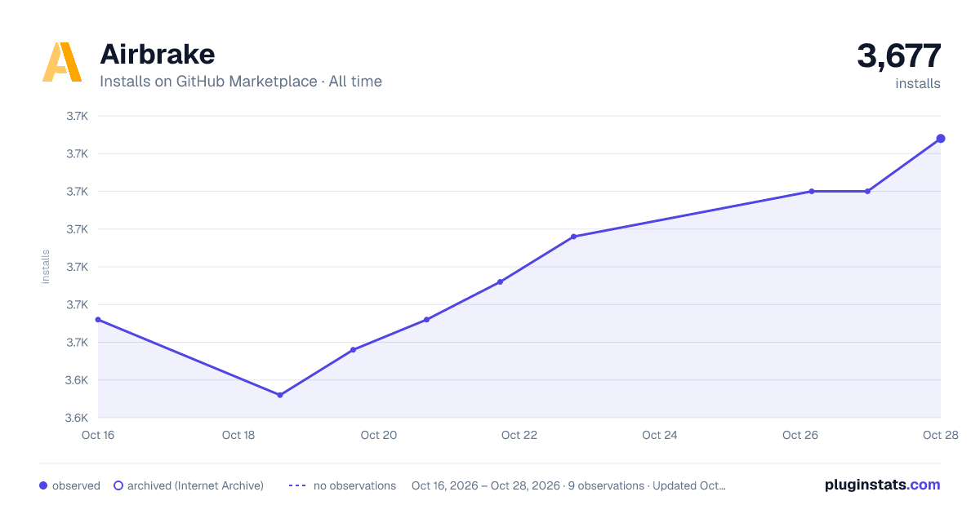Select the data point just before Oct 20

[353, 350]
